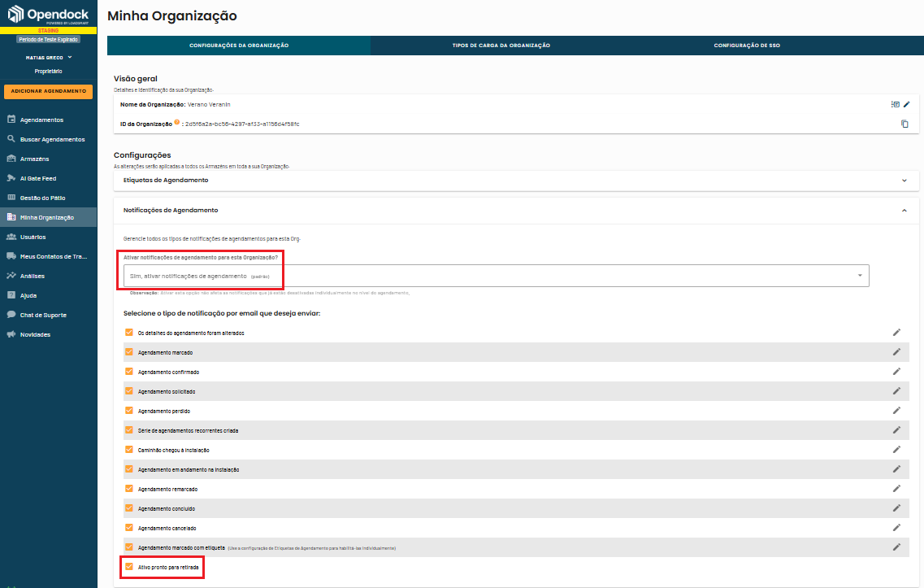Open the Armazéns page
This screenshot has height=588, width=924.
click(48, 159)
